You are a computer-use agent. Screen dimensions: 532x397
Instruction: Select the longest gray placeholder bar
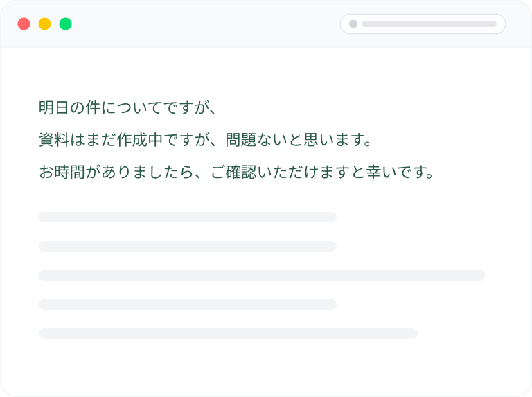coord(262,276)
